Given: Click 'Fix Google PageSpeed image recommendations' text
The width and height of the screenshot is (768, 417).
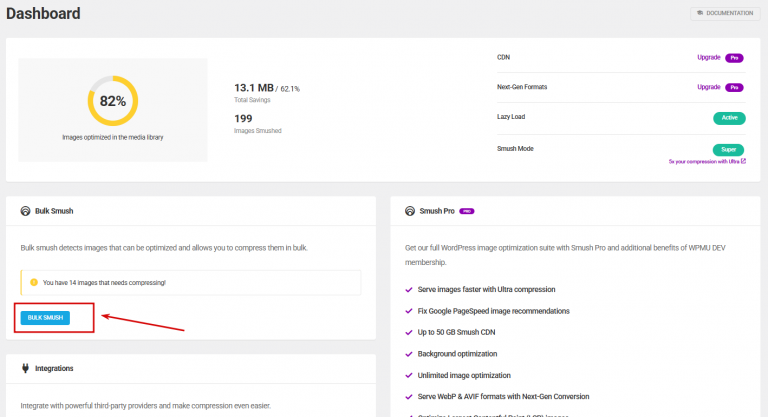Looking at the screenshot, I should click(x=493, y=311).
